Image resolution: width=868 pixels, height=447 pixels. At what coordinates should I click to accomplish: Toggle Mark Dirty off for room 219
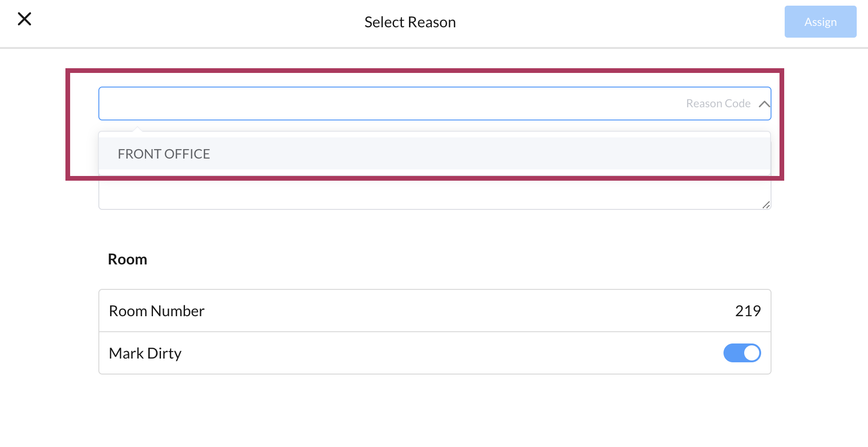tap(742, 353)
